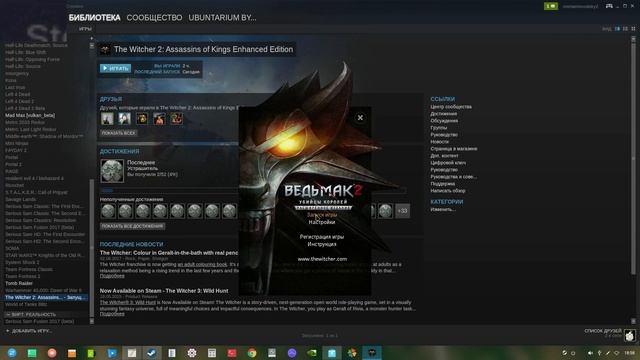Open the green inbox notifications icon
This screenshot has height=360, width=640.
coord(551,6)
